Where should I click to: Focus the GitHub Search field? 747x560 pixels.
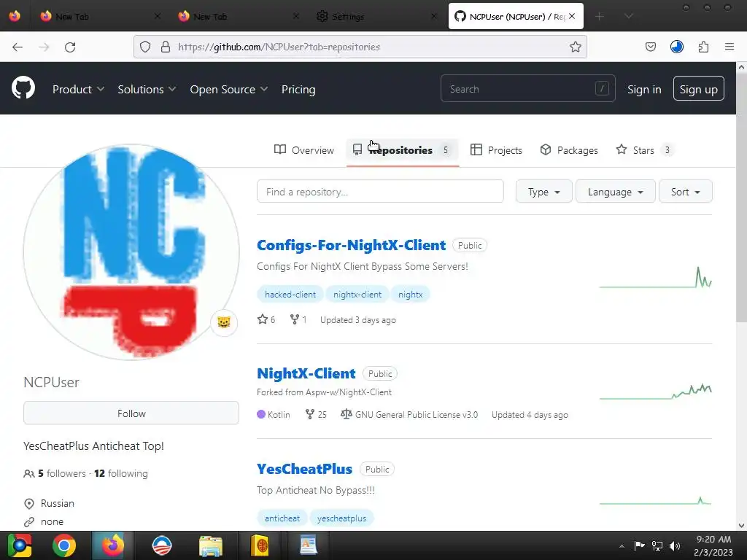tap(528, 88)
